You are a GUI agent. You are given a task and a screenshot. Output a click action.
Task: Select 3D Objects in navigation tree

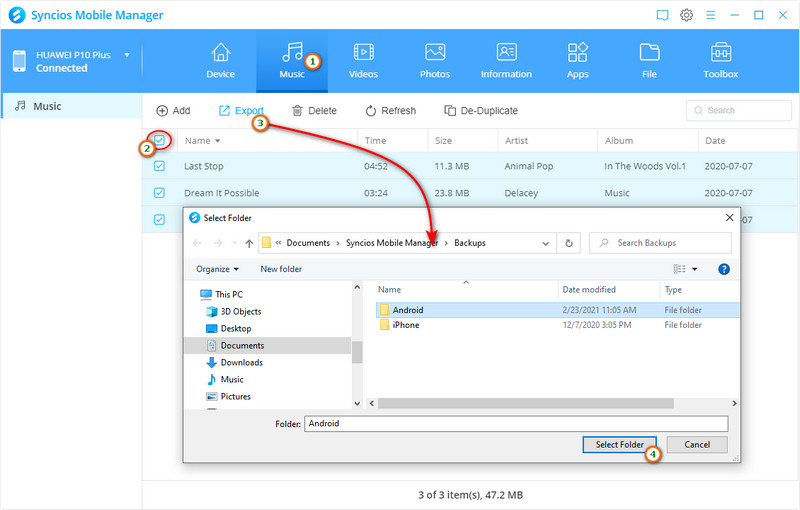point(234,312)
